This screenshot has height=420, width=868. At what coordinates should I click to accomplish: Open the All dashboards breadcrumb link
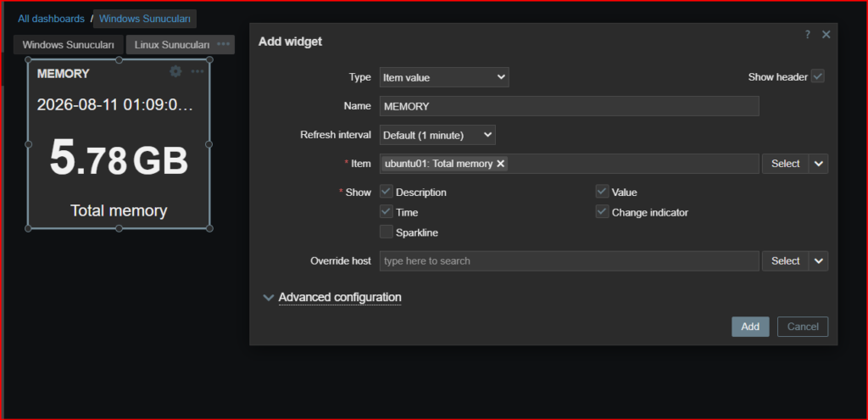[51, 19]
